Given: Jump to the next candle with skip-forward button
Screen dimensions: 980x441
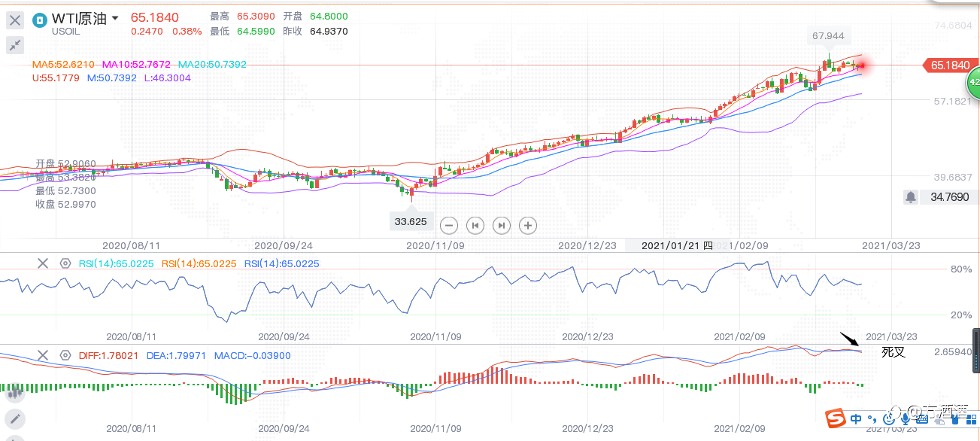Looking at the screenshot, I should click(x=502, y=225).
